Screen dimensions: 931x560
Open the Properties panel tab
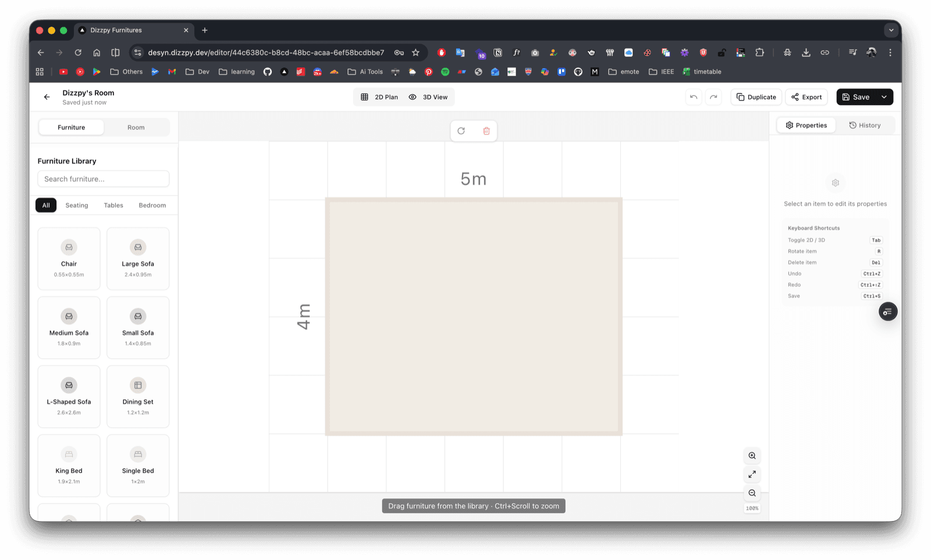[806, 126]
